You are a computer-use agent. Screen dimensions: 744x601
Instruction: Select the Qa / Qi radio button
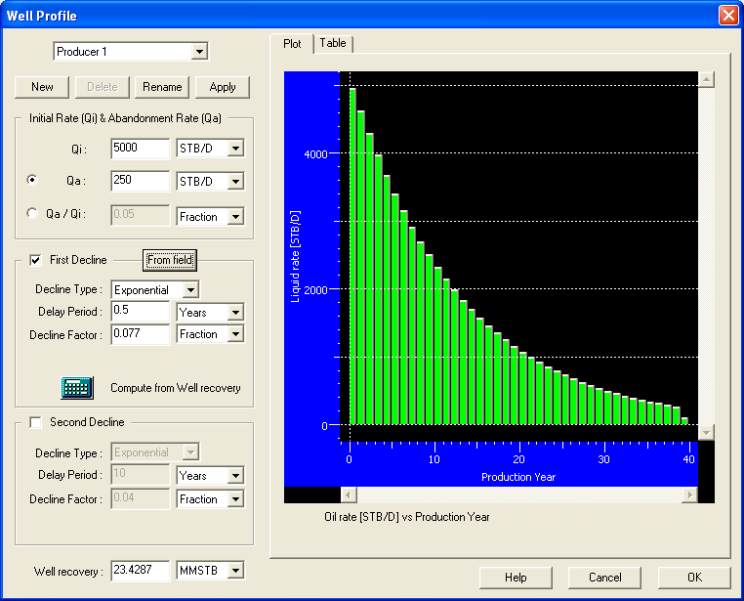tap(32, 213)
